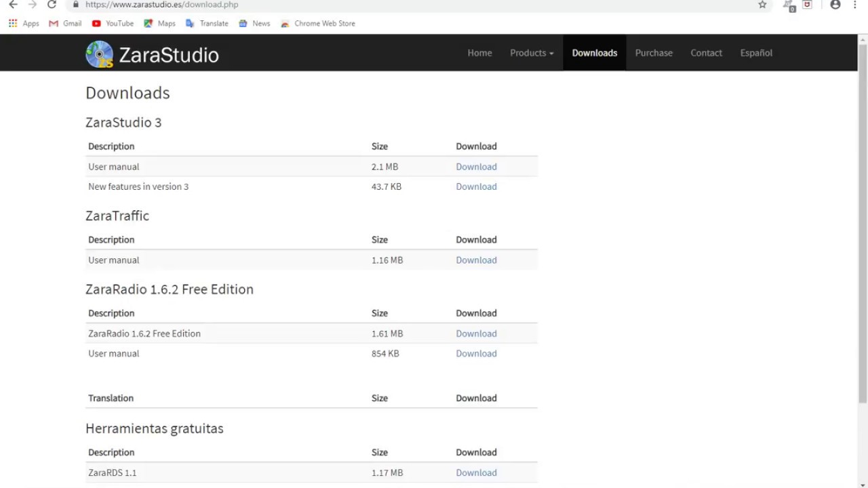This screenshot has width=868, height=488.
Task: Open YouTube bookmark
Action: click(113, 23)
